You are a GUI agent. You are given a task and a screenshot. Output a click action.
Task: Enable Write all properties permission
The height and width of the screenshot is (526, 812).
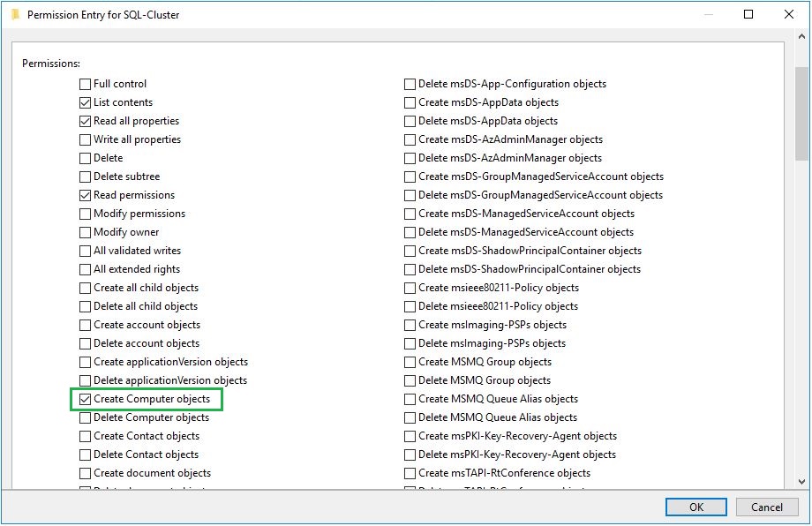coord(86,139)
